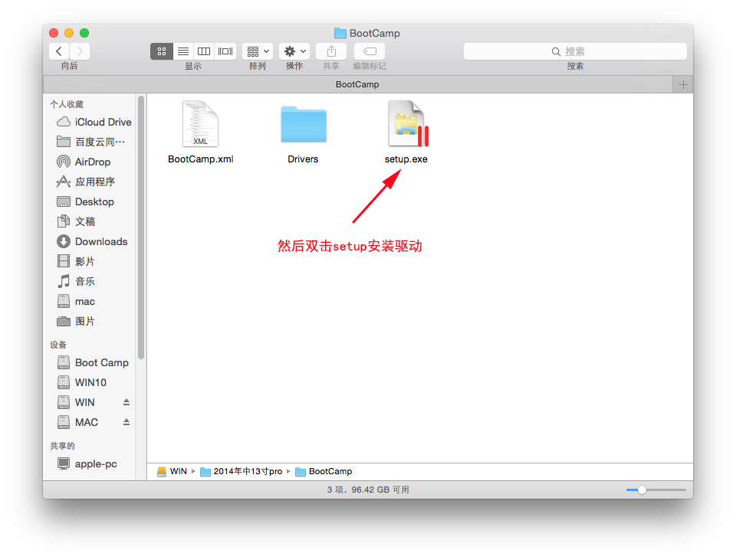Screen dimensions: 736x560
Task: Open Desktop in the sidebar
Action: click(x=85, y=201)
